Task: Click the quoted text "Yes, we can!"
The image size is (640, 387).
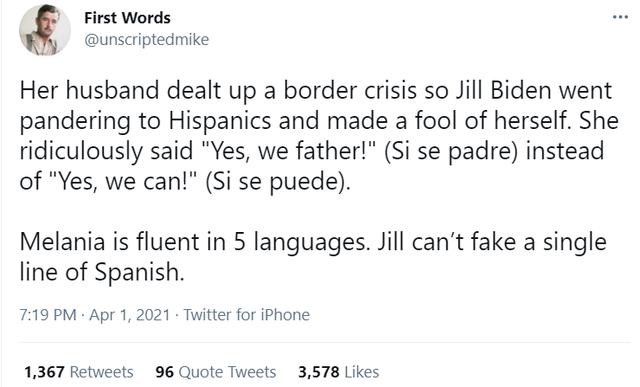Action: (x=109, y=181)
